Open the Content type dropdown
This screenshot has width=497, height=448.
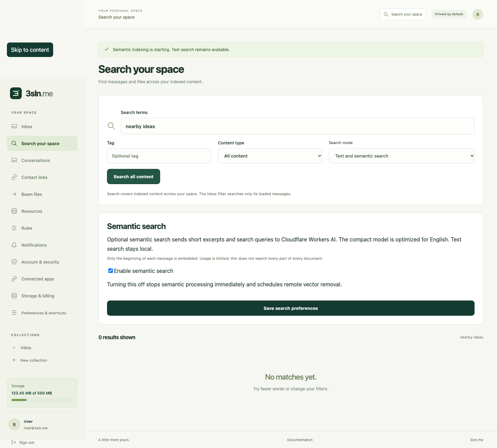click(270, 156)
